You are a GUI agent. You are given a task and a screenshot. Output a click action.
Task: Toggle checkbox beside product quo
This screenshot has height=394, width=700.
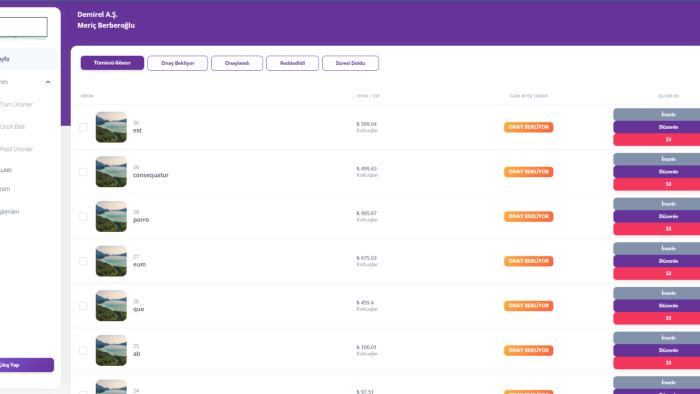click(x=83, y=306)
